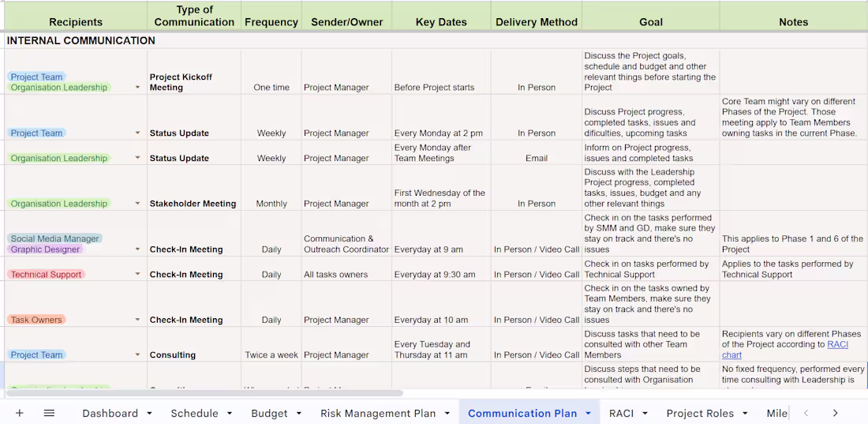The image size is (868, 424).
Task: Open recipients dropdown in Consulting row
Action: tap(137, 355)
